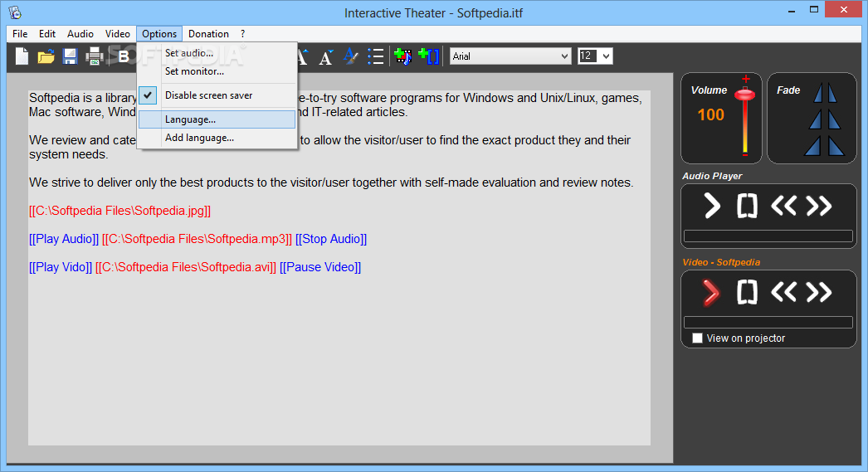This screenshot has height=472, width=868.
Task: Expand the font size 12 dropdown arrow
Action: coord(606,56)
